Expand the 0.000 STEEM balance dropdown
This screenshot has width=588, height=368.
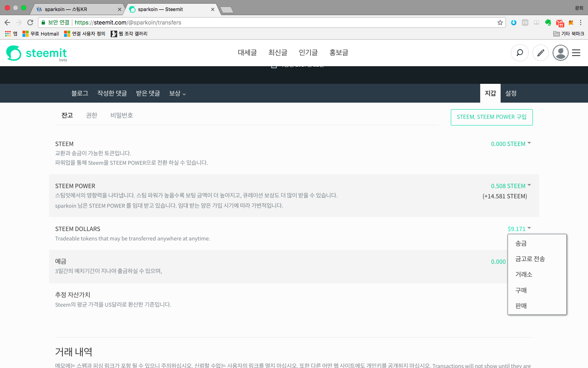[x=511, y=144]
